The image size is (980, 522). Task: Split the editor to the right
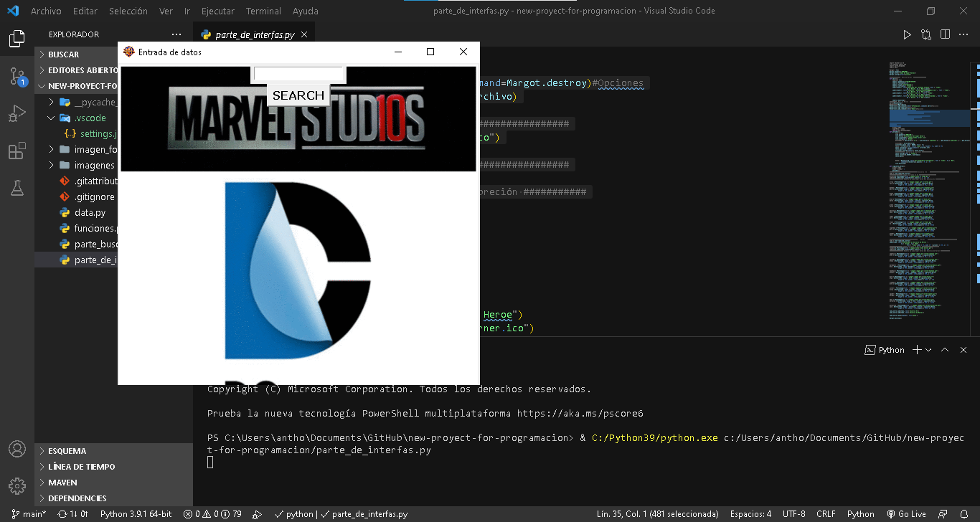click(x=945, y=34)
